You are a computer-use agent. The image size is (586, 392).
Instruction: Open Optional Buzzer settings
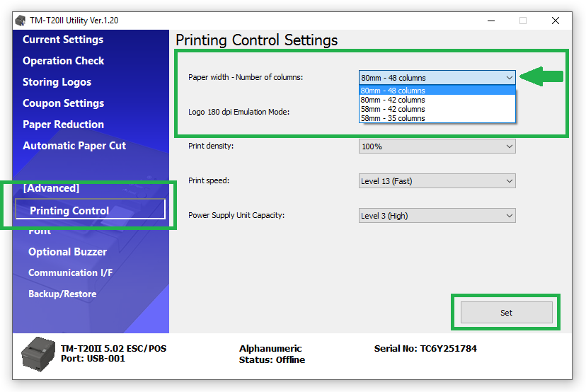[x=68, y=252]
